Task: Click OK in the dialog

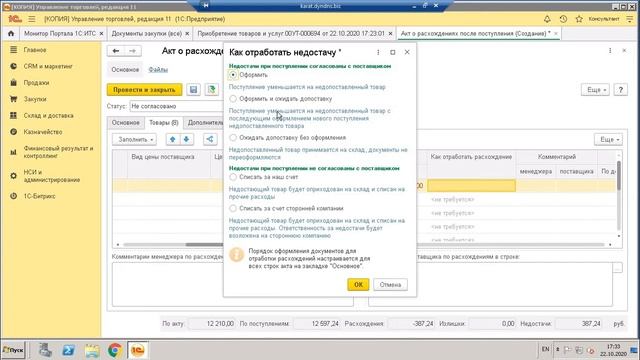Action: click(358, 284)
